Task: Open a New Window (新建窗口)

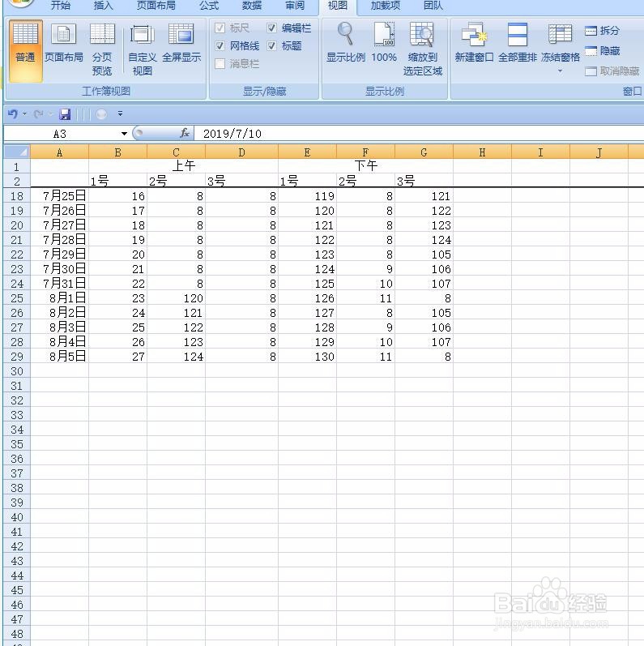Action: pyautogui.click(x=474, y=42)
